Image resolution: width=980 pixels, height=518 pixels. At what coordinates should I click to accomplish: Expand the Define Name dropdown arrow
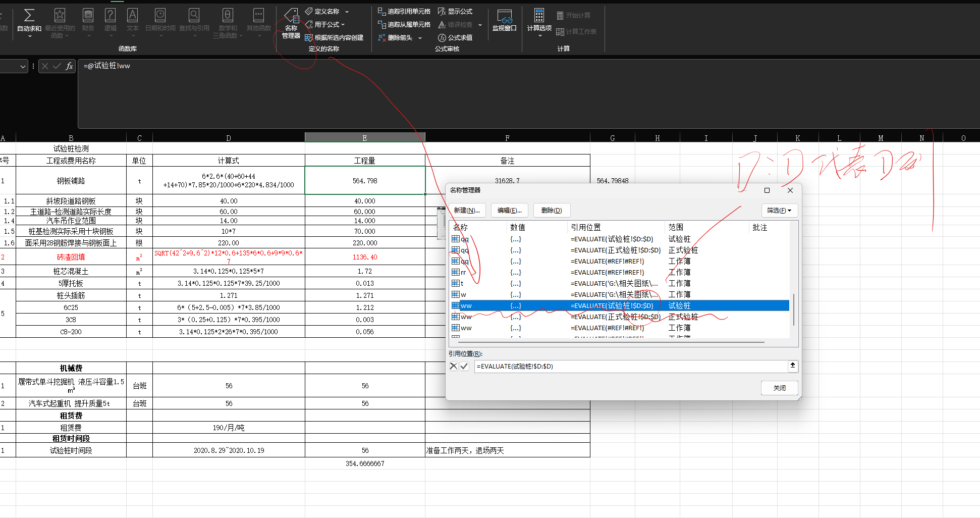click(347, 11)
